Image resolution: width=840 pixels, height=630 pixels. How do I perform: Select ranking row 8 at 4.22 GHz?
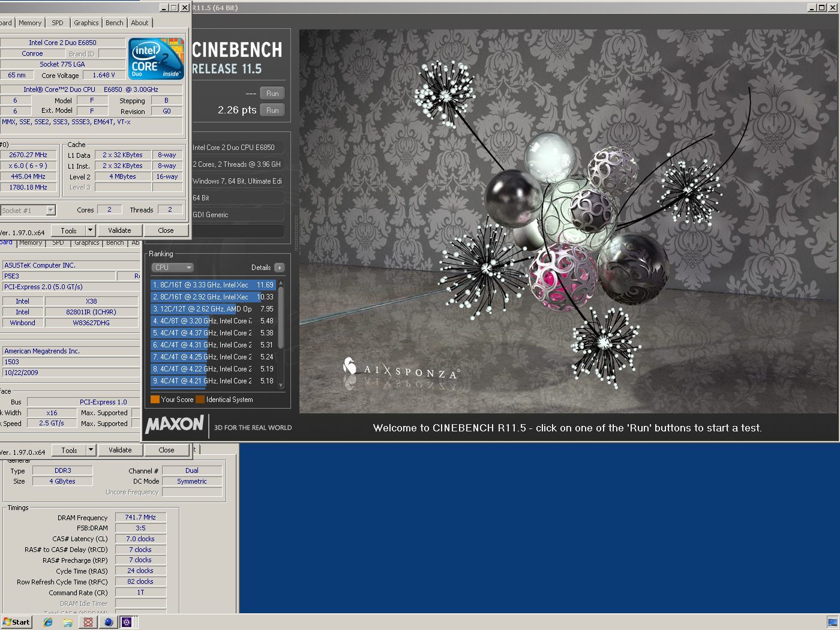tap(213, 369)
